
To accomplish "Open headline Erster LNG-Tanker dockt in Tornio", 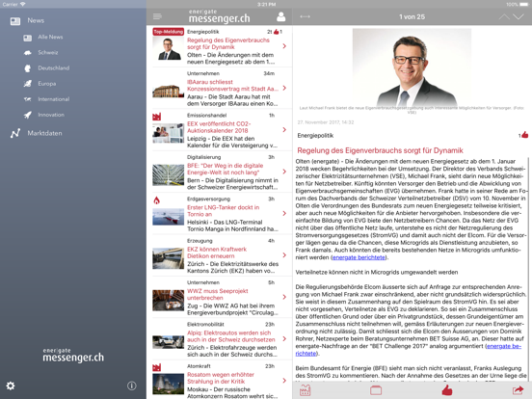I will 224,211.
